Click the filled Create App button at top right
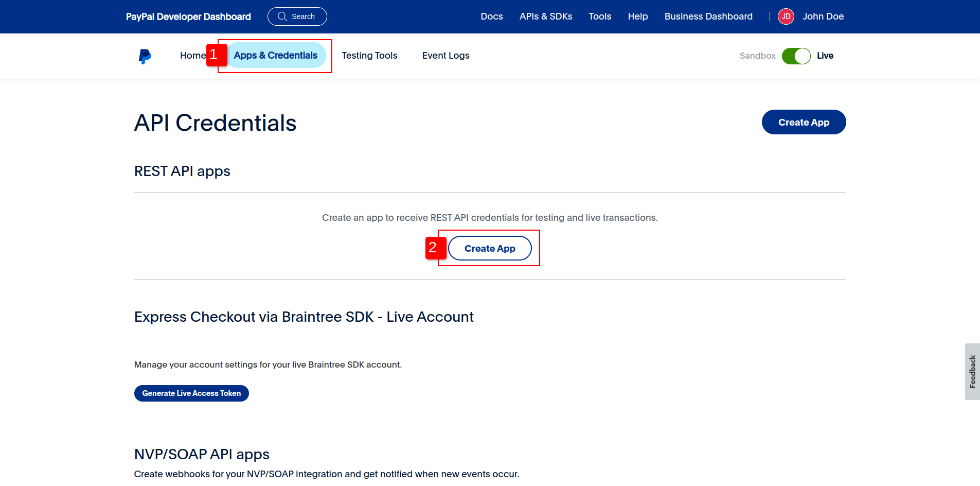Image resolution: width=980 pixels, height=486 pixels. click(x=804, y=122)
